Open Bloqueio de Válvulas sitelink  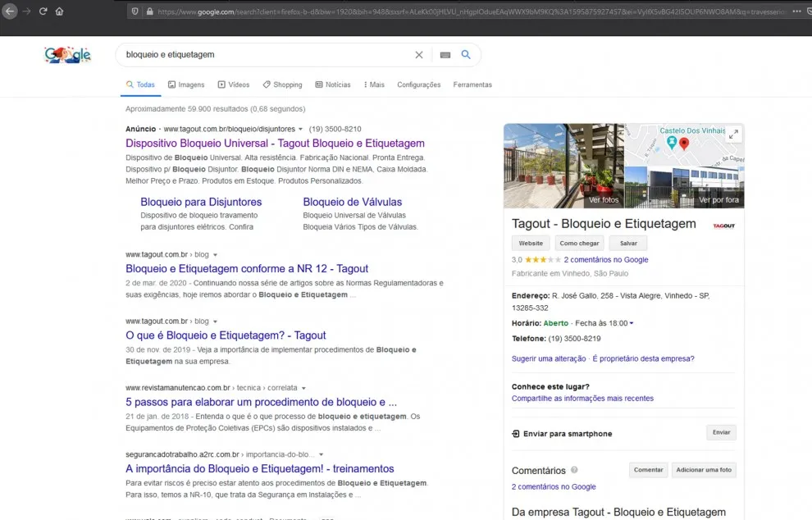pyautogui.click(x=352, y=202)
